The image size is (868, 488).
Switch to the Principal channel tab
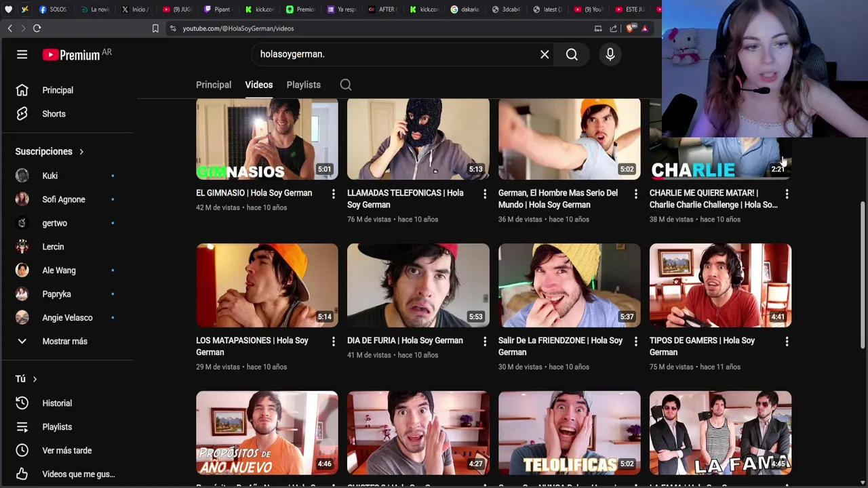pyautogui.click(x=214, y=85)
